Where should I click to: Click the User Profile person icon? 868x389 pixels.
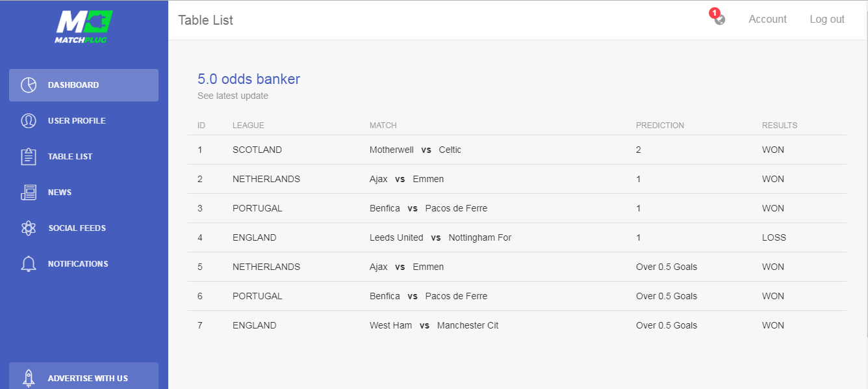29,121
